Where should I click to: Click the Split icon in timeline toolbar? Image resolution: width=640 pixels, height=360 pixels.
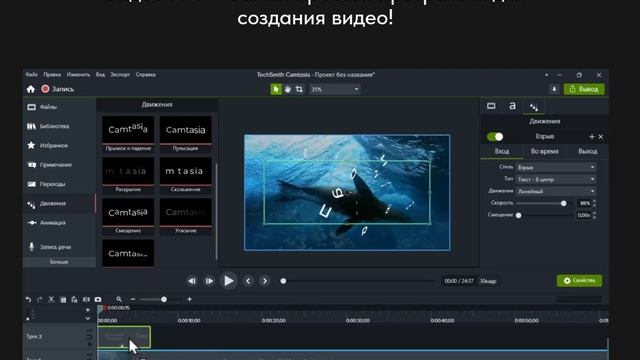(x=86, y=300)
